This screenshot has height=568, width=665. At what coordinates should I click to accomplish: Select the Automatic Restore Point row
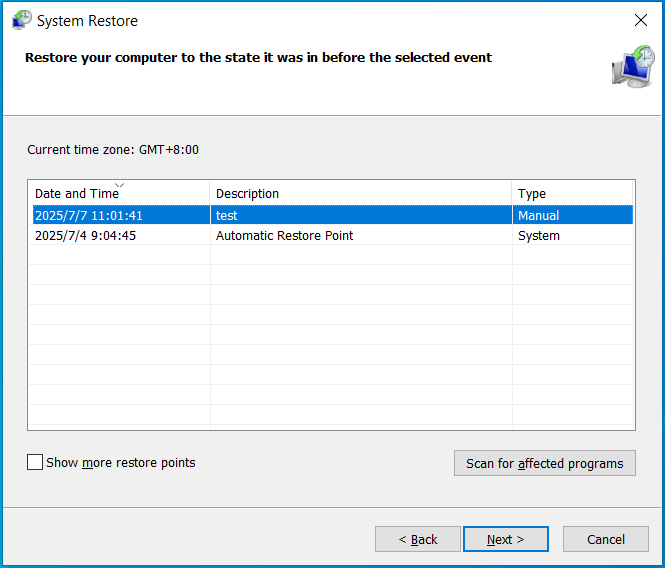(284, 236)
